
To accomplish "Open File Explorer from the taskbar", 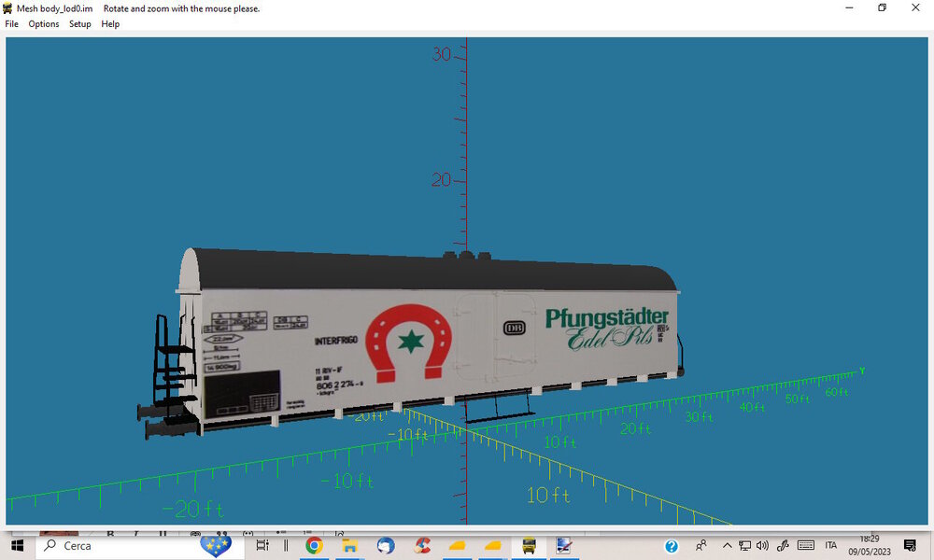I will coord(349,545).
